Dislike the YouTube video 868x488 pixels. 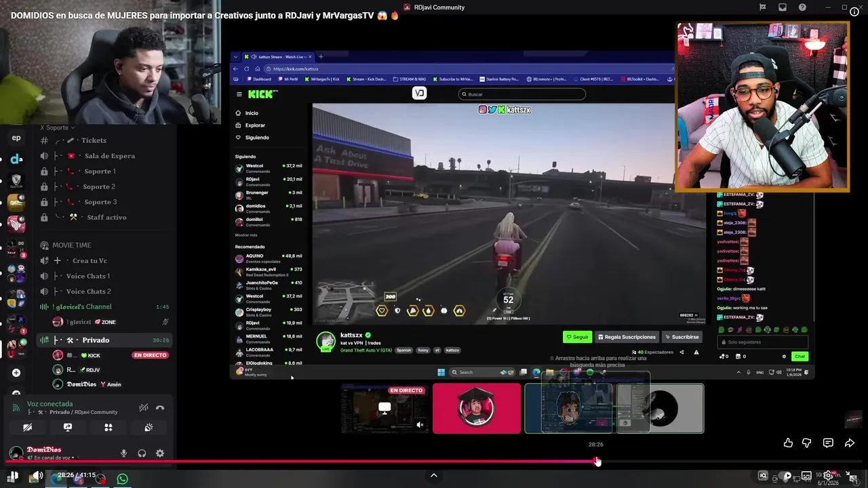tap(806, 443)
